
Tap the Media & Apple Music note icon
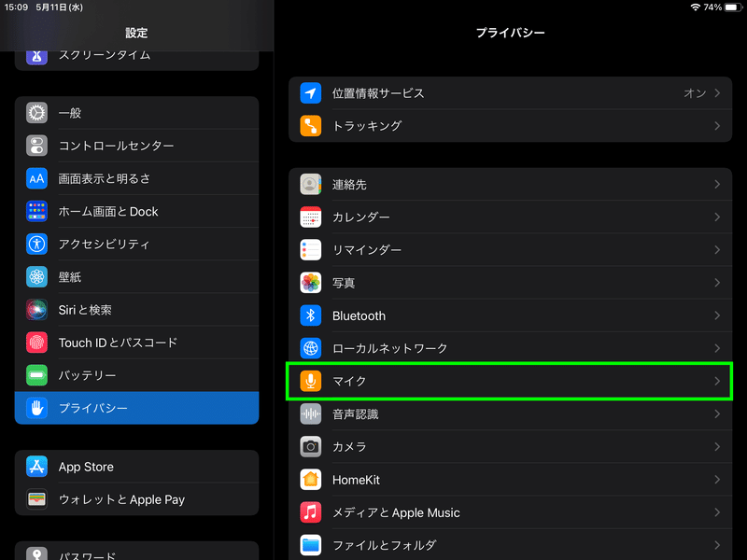[311, 512]
